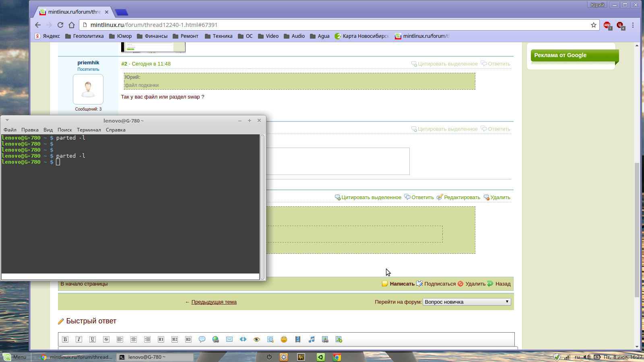Expand the terminal window menu arrow
The image size is (644, 362).
7,120
